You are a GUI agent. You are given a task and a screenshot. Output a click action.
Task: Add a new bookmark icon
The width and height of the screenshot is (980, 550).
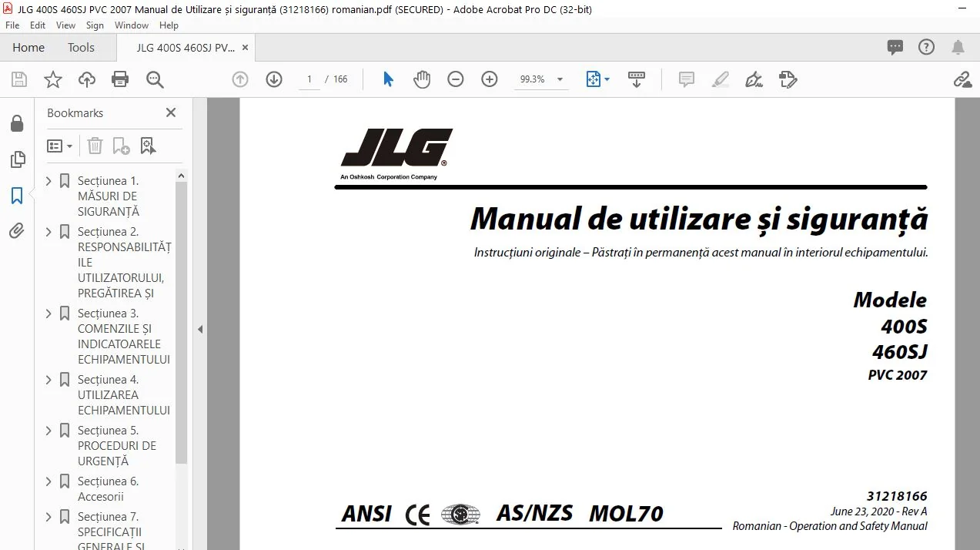coord(122,146)
